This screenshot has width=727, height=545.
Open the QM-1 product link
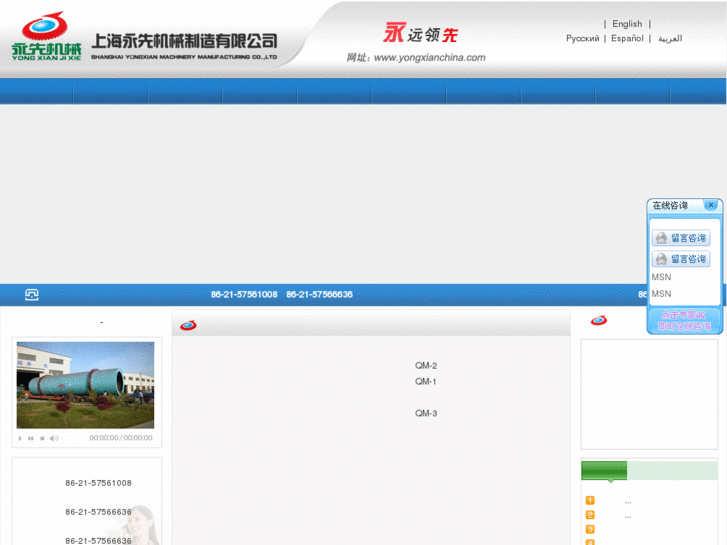coord(426,381)
